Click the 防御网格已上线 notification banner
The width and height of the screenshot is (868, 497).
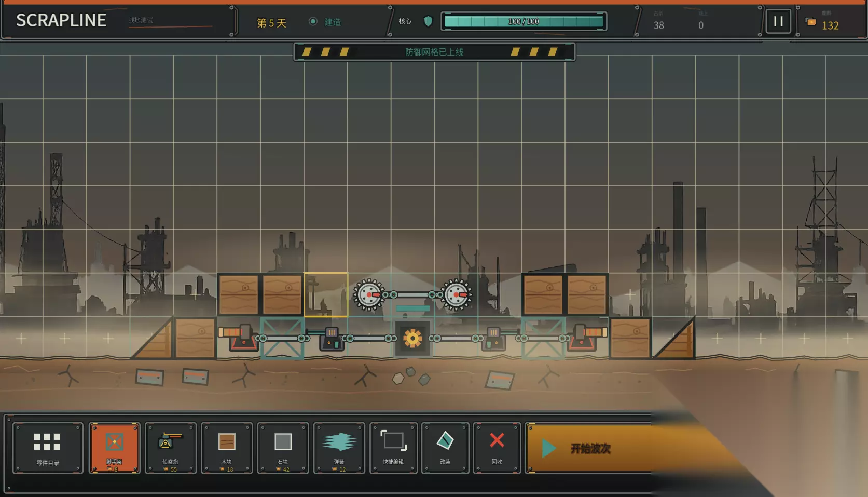434,52
